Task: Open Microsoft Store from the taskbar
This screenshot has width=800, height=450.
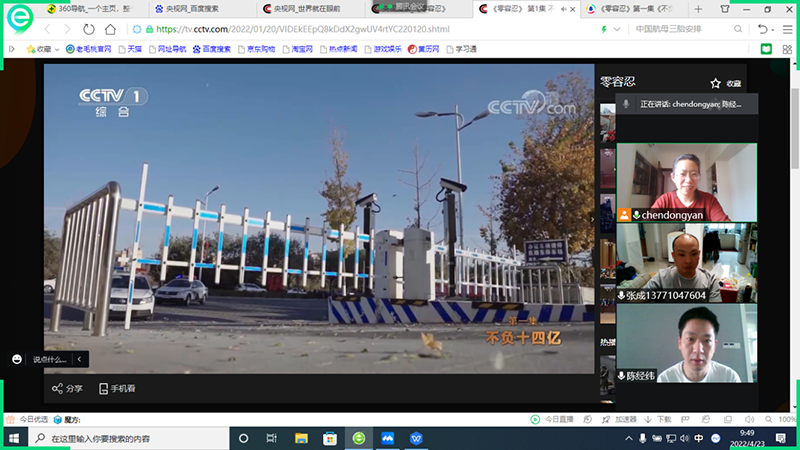Action: point(330,438)
